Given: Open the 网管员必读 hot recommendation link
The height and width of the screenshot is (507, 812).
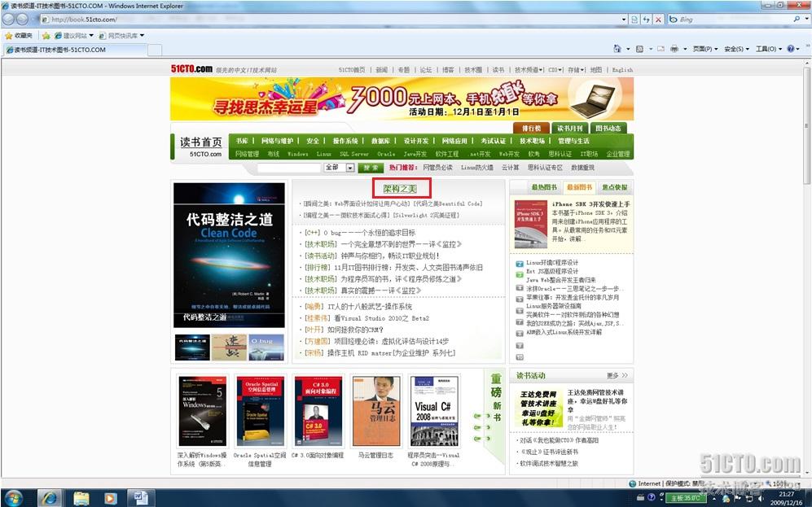Looking at the screenshot, I should [437, 168].
